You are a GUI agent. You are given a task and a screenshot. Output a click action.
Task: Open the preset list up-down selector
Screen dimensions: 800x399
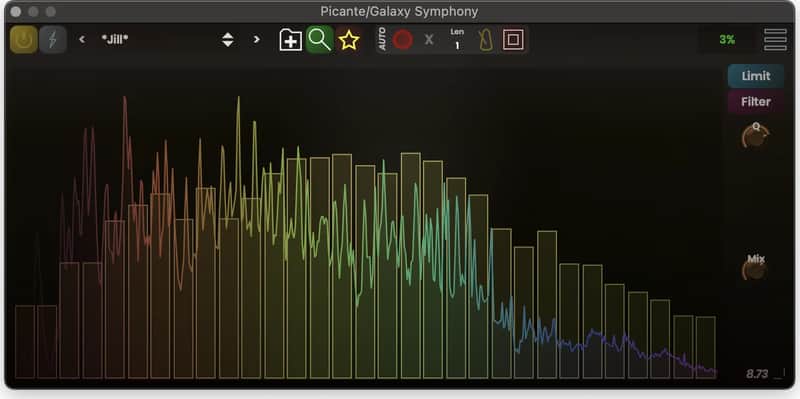click(x=228, y=39)
